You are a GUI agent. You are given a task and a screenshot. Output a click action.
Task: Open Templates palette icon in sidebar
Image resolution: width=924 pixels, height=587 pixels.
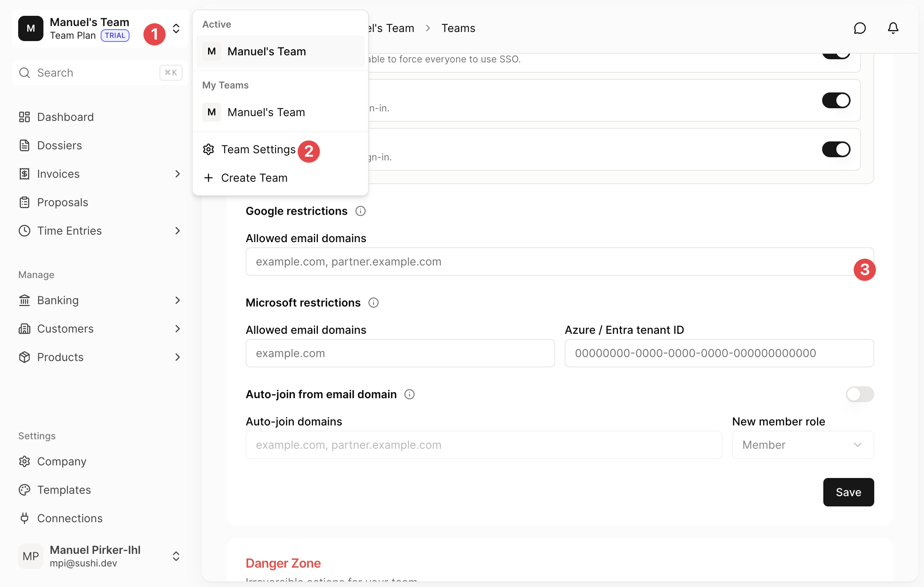pyautogui.click(x=24, y=490)
